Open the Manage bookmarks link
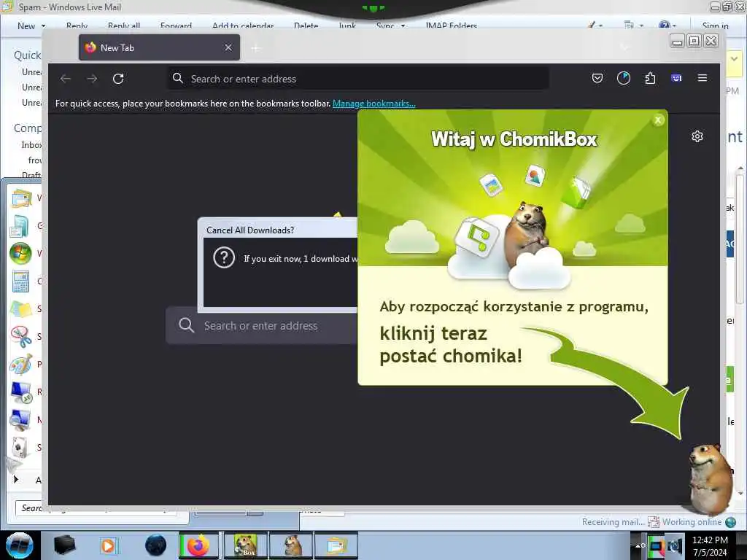 (374, 104)
